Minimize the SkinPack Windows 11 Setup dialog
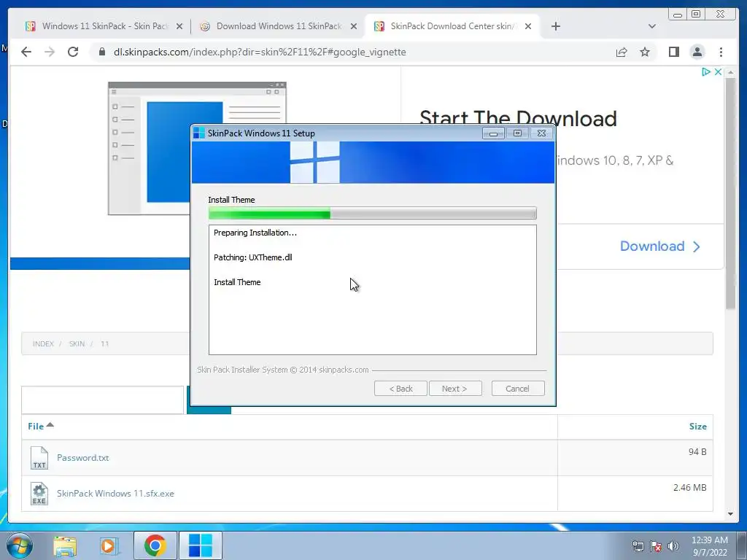Viewport: 747px width, 560px height. [494, 133]
